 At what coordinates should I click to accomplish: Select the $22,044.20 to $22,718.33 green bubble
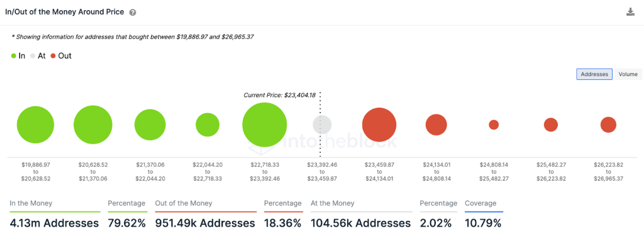tap(208, 125)
